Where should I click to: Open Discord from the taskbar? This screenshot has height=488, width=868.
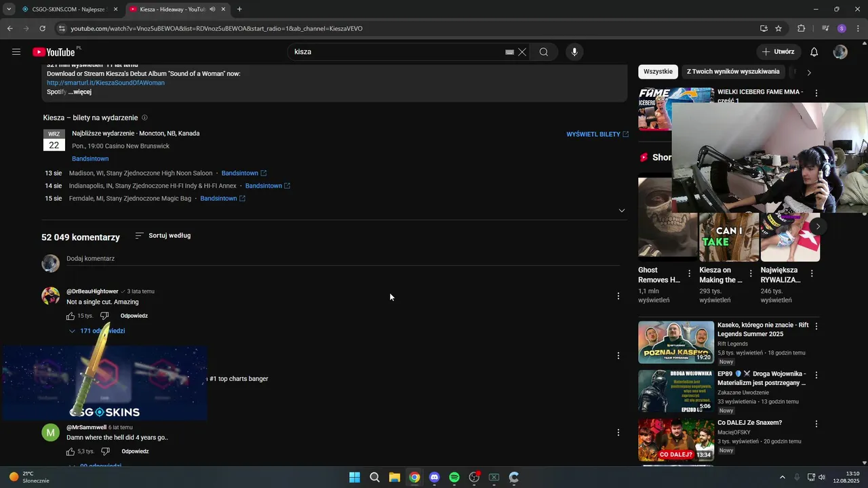pyautogui.click(x=434, y=477)
